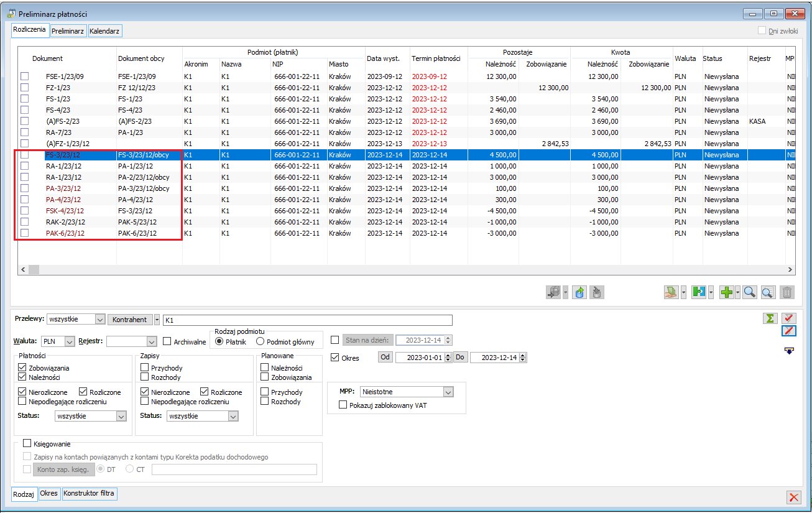
Task: Open dropdown arrow beside the puzzle icon
Action: (711, 292)
